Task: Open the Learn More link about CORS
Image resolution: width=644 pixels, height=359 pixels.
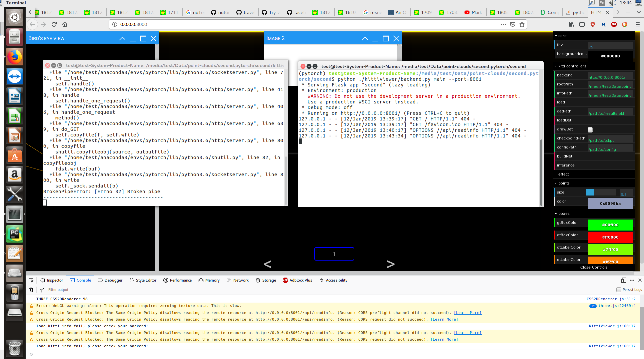Action: (467, 313)
